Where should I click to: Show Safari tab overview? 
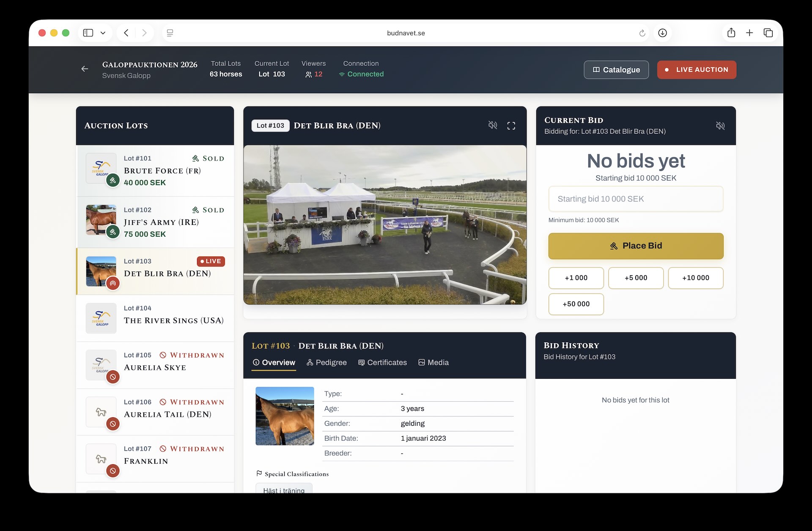(x=768, y=33)
